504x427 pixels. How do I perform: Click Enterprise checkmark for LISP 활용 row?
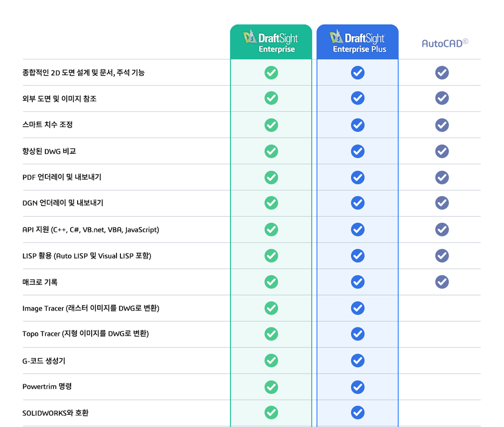271,256
